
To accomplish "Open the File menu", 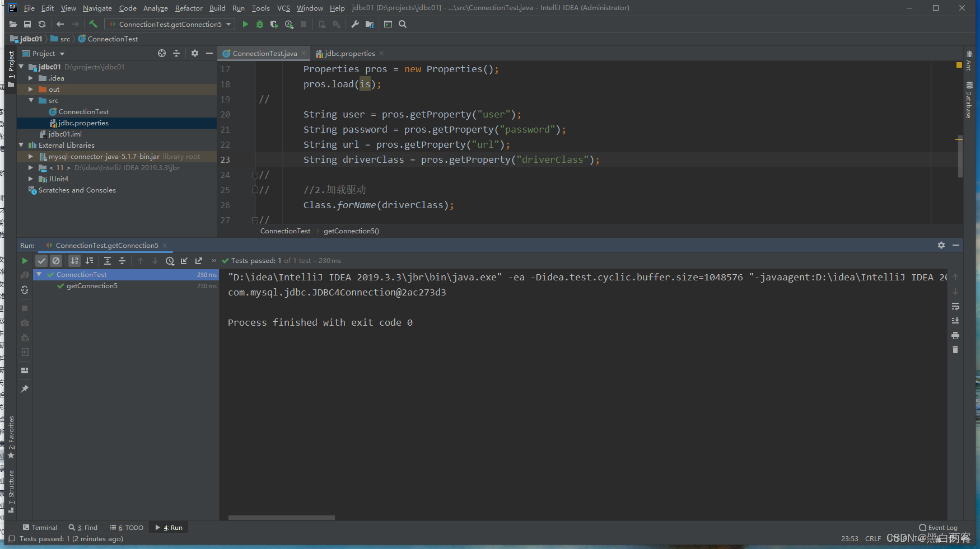I will pyautogui.click(x=29, y=8).
